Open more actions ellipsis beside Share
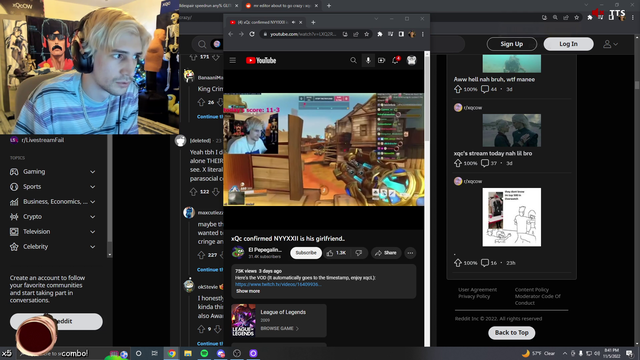Viewport: 640px width, 360px height. 410,253
